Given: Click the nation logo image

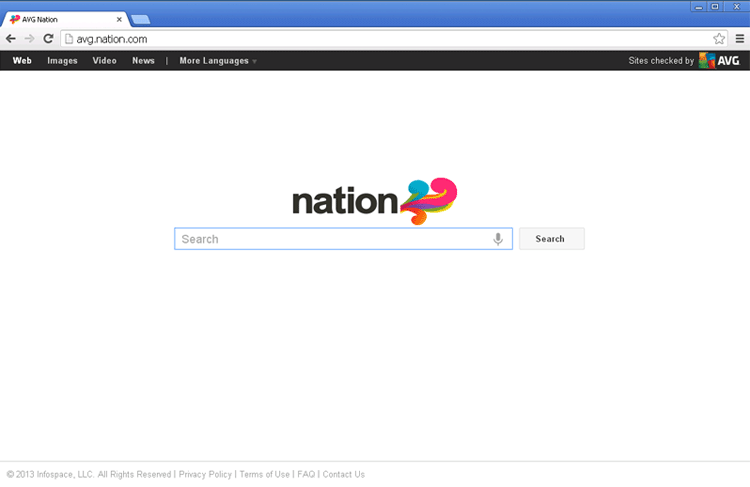Looking at the screenshot, I should (x=374, y=200).
